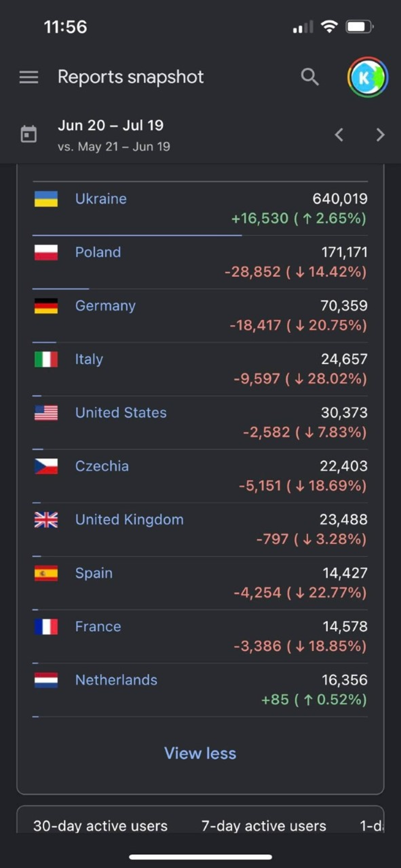Go to previous date range arrow
Image resolution: width=401 pixels, height=868 pixels.
pyautogui.click(x=339, y=135)
